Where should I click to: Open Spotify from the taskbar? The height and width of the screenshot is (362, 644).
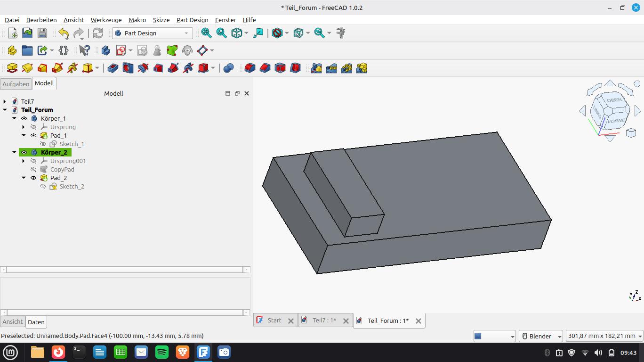coord(162,352)
